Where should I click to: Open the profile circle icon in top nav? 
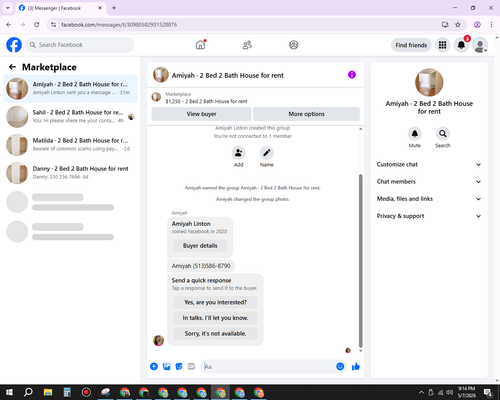coord(294,45)
